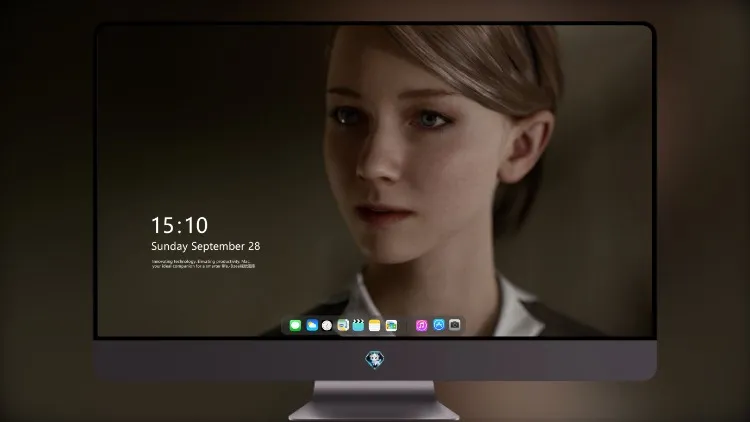Open the Preview app icon in dock
This screenshot has height=422, width=750.
(343, 325)
